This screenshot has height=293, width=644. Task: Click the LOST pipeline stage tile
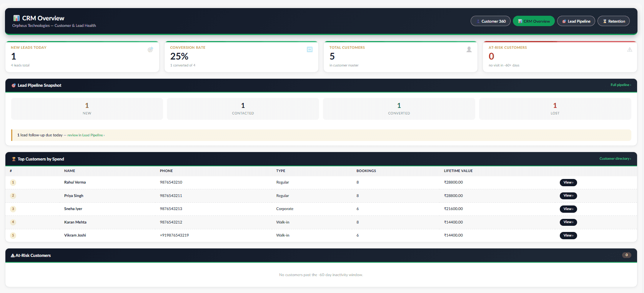point(555,109)
